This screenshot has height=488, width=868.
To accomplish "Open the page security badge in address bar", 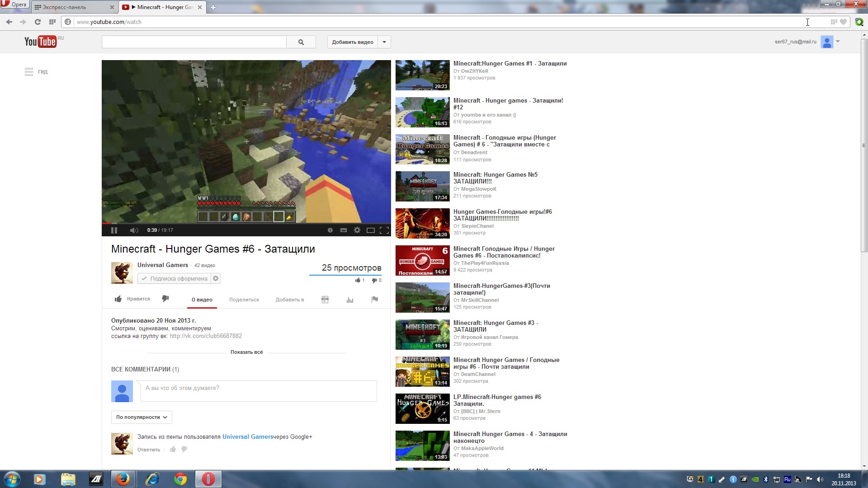I will tap(68, 22).
